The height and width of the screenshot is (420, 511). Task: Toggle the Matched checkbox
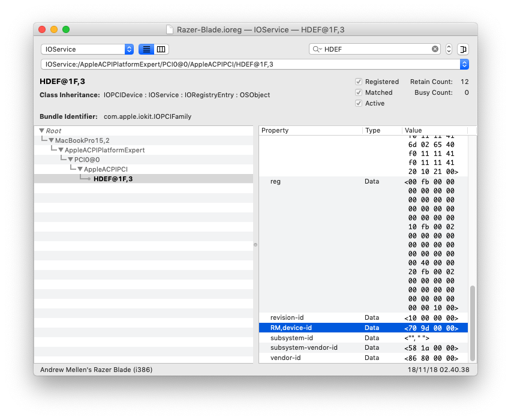359,92
